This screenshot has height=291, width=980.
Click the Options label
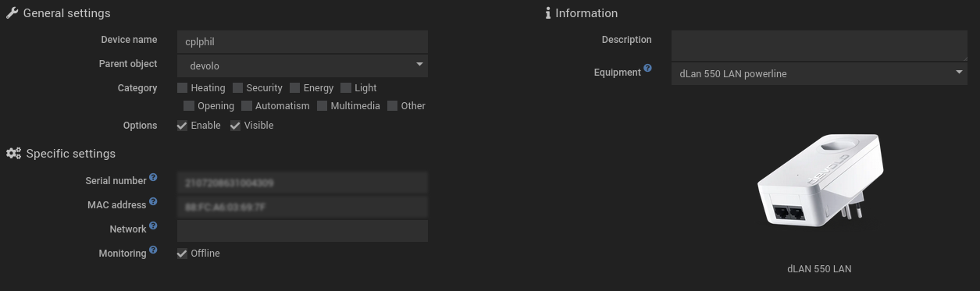coord(141,126)
